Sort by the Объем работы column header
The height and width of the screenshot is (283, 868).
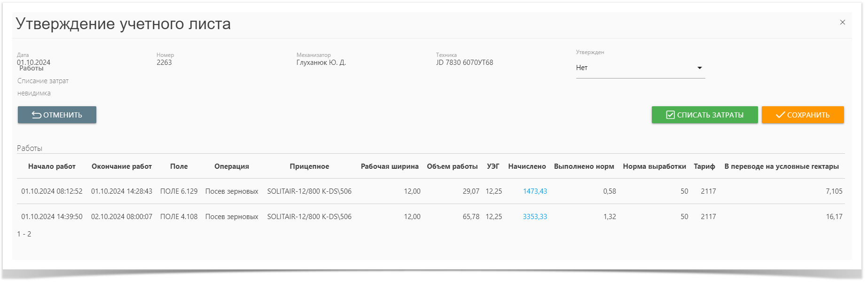pos(452,166)
